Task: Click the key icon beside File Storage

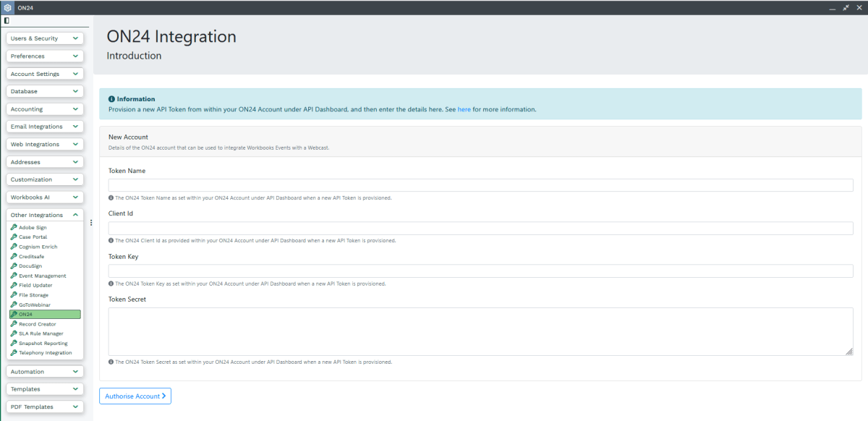Action: click(x=14, y=295)
